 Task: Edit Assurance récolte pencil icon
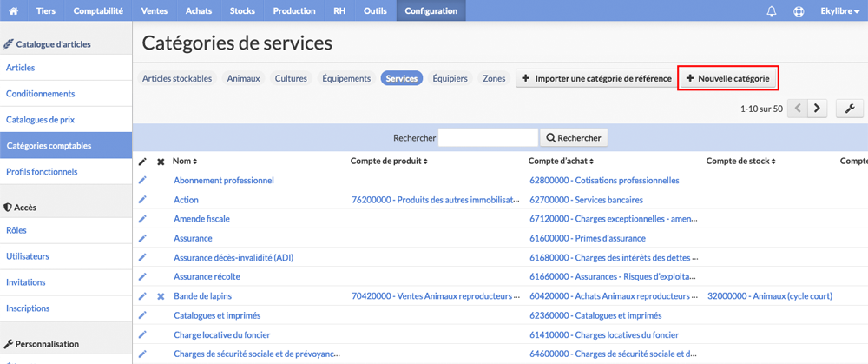(142, 276)
